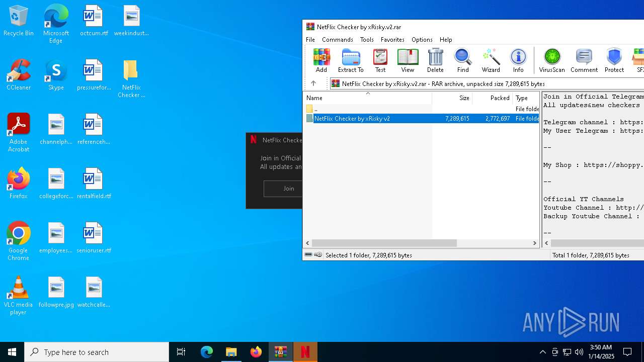Open the Help menu
Viewport: 644px width, 362px height.
[446, 40]
